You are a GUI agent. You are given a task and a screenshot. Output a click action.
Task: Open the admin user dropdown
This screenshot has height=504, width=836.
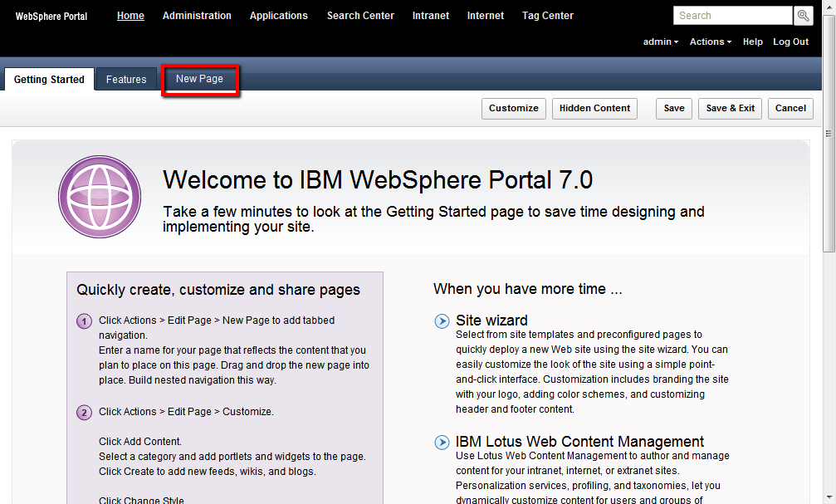pos(661,42)
